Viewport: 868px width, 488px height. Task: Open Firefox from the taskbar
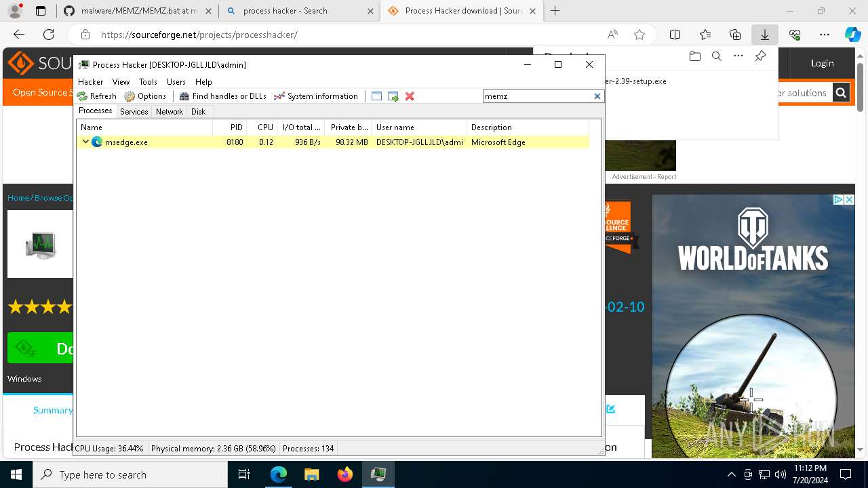tap(345, 474)
